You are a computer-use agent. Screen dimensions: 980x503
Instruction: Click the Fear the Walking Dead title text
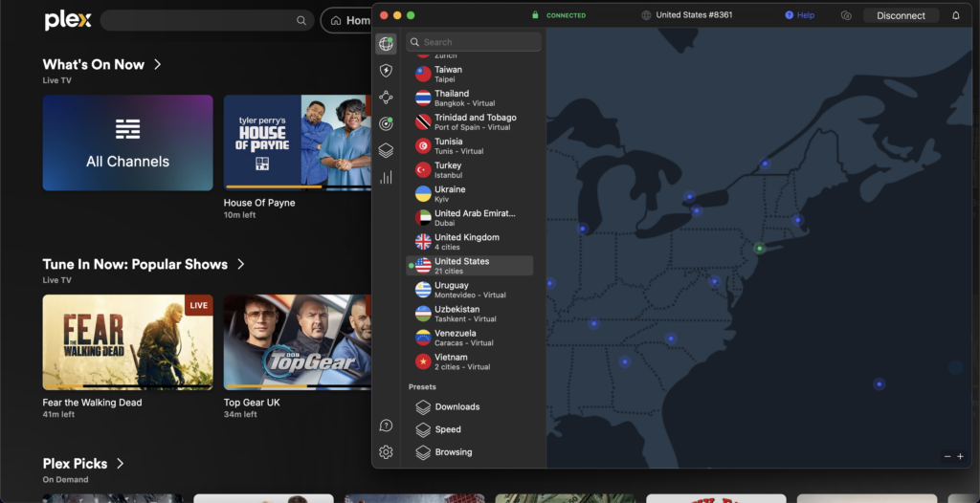[x=92, y=403]
